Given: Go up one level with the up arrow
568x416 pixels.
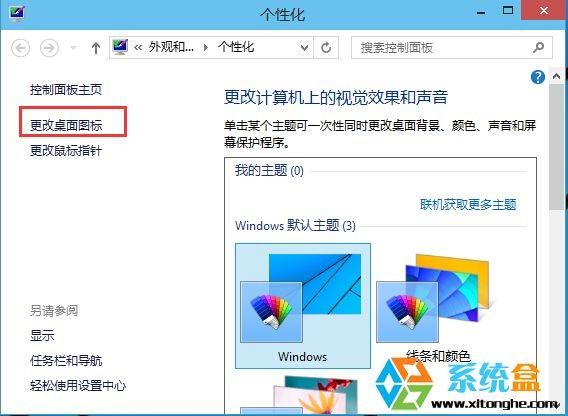Looking at the screenshot, I should click(96, 48).
